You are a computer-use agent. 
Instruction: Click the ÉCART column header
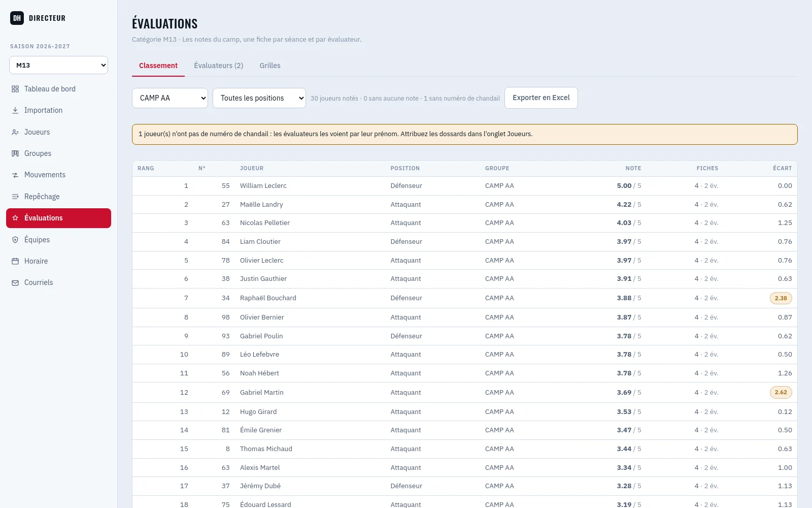tap(782, 168)
